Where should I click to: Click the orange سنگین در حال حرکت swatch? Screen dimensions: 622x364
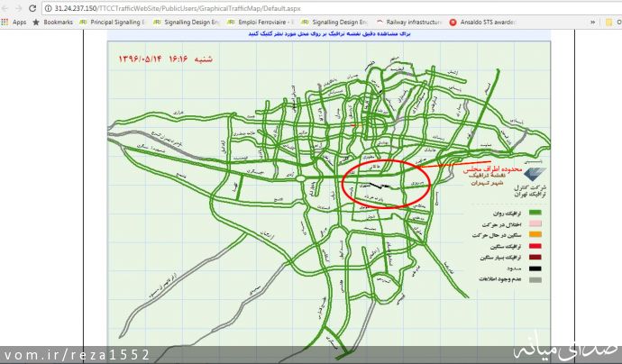[x=535, y=235]
